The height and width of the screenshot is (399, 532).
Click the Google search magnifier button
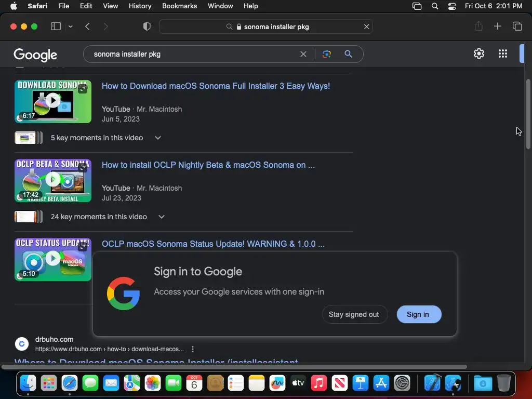point(348,54)
